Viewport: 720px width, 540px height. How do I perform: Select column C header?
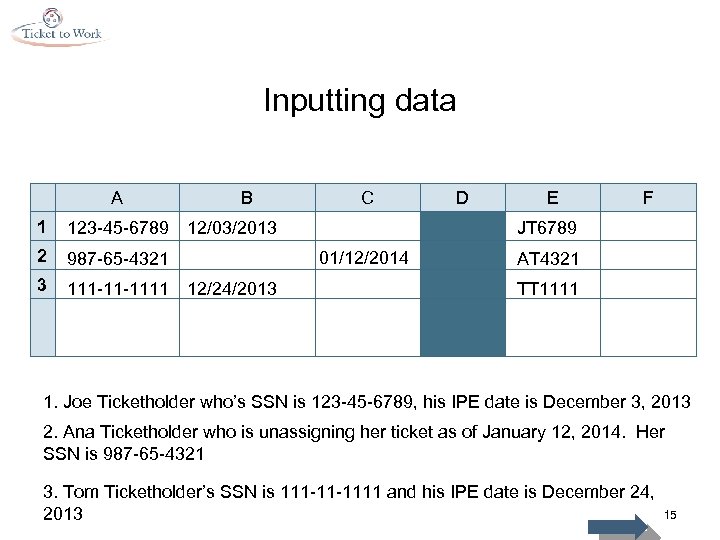pos(367,197)
